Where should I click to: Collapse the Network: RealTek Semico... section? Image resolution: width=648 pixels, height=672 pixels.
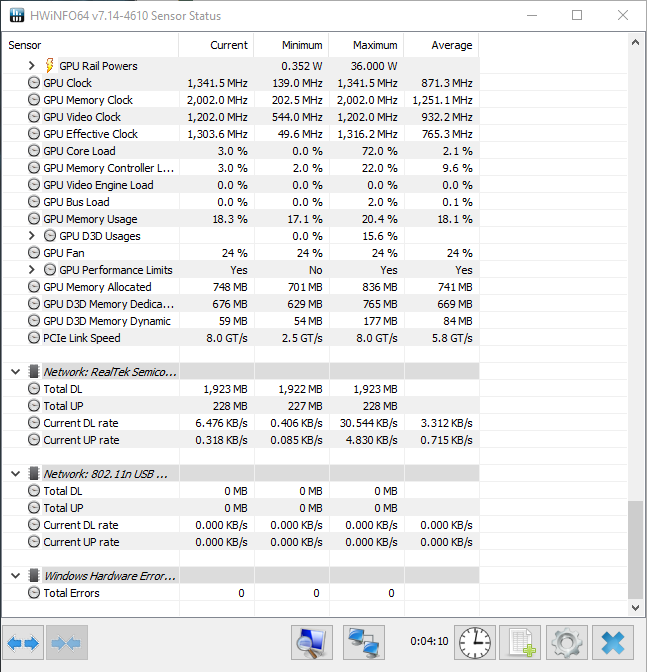pyautogui.click(x=15, y=372)
